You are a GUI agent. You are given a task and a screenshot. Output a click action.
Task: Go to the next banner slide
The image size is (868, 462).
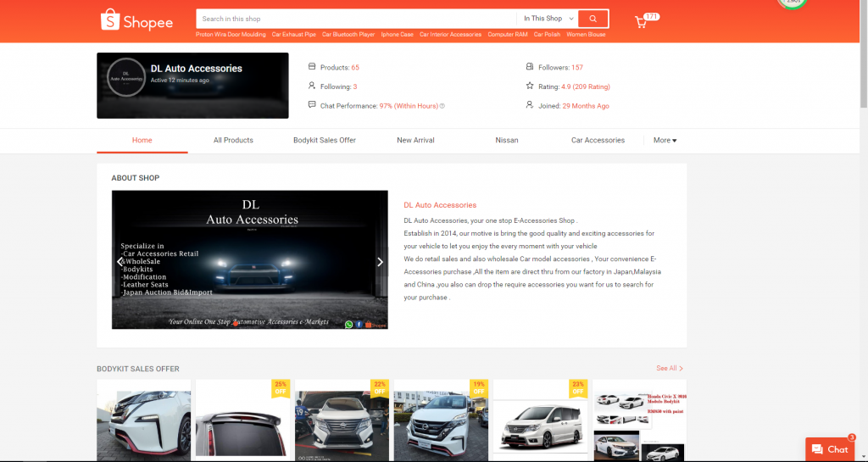click(380, 262)
